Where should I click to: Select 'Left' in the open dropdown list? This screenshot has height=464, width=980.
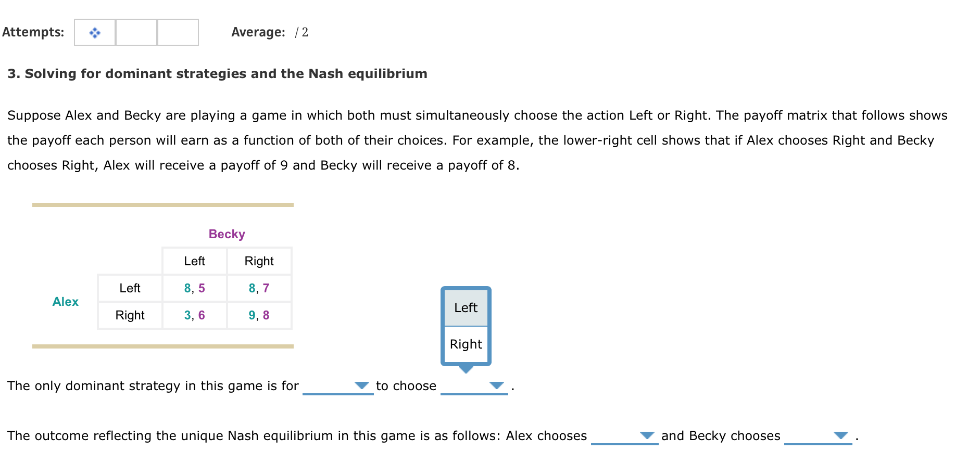466,308
